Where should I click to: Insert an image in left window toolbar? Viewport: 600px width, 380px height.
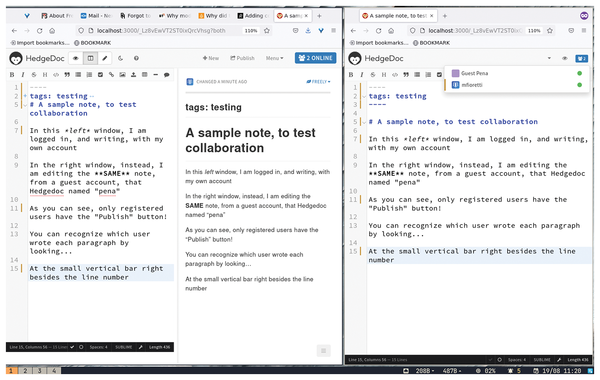(x=122, y=75)
